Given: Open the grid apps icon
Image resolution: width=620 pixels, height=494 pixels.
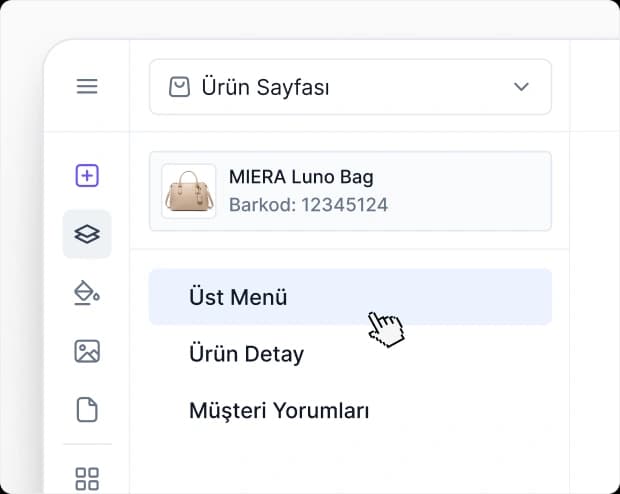Looking at the screenshot, I should [x=87, y=478].
